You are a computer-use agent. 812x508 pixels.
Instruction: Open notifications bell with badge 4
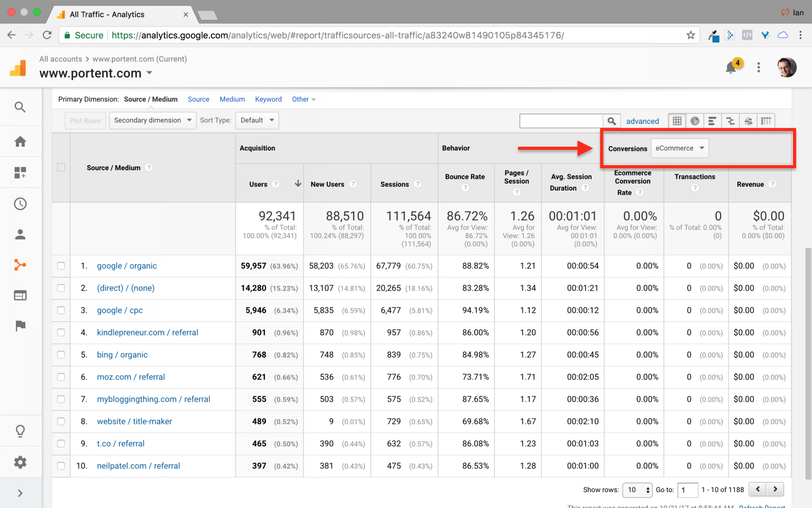[732, 67]
